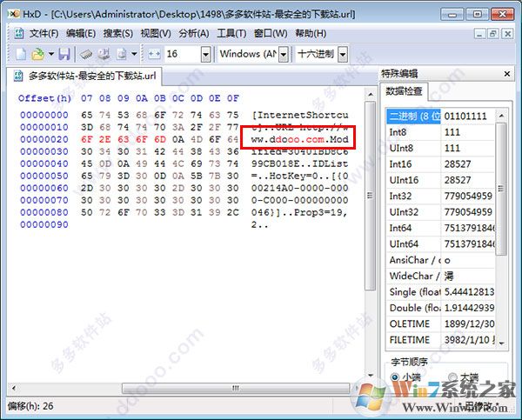Expand the Open file dropdown arrow
The height and width of the screenshot is (420, 522).
point(51,54)
